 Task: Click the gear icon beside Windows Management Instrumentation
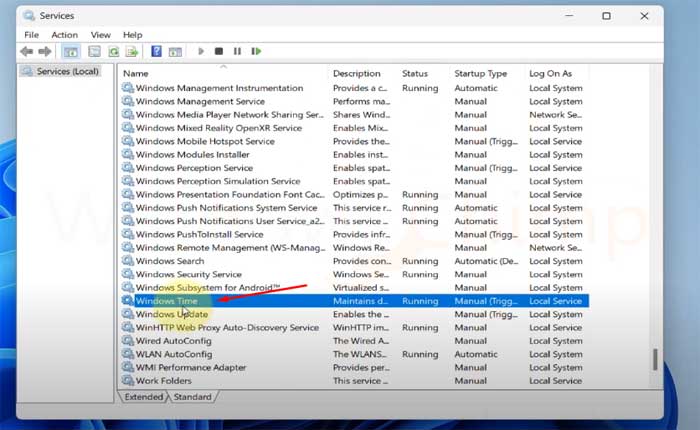click(128, 88)
